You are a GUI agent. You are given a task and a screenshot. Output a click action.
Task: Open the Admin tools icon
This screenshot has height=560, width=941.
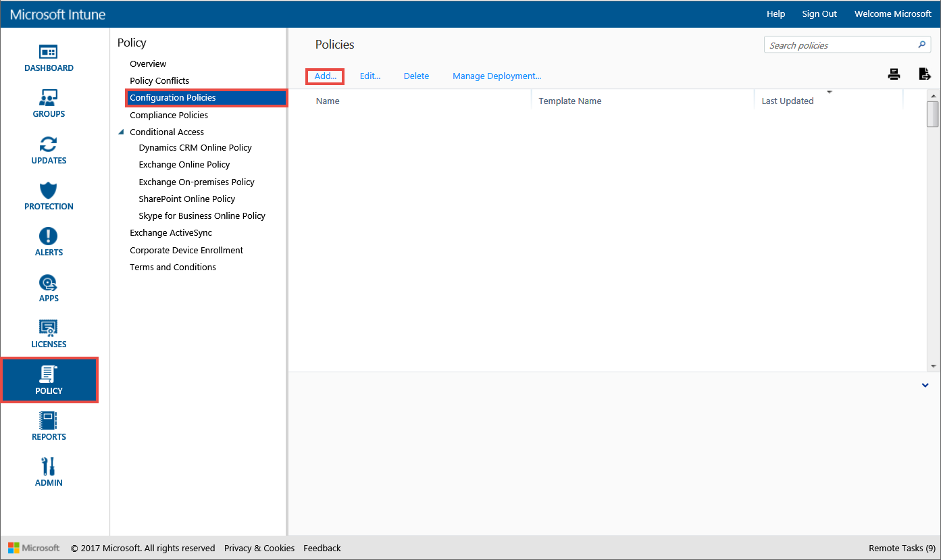(49, 467)
